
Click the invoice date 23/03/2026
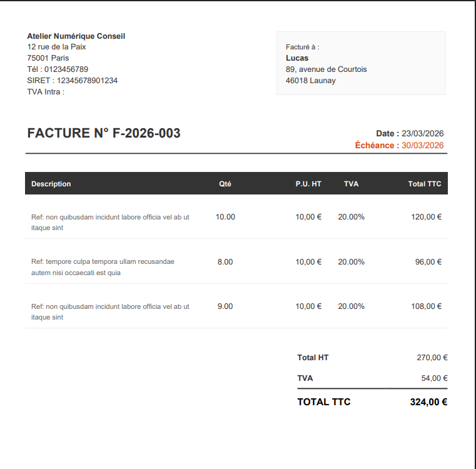423,134
